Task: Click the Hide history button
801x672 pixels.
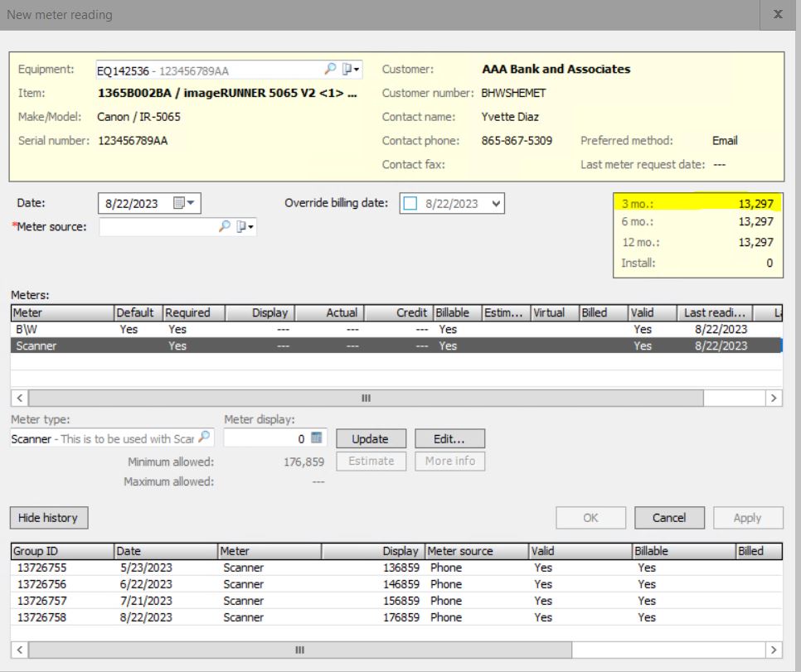Action: (x=49, y=518)
